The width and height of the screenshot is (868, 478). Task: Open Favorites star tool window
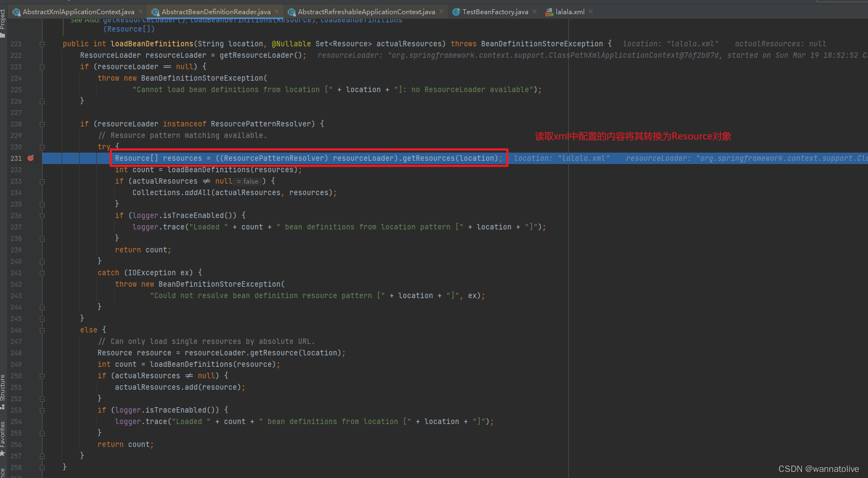[3, 453]
